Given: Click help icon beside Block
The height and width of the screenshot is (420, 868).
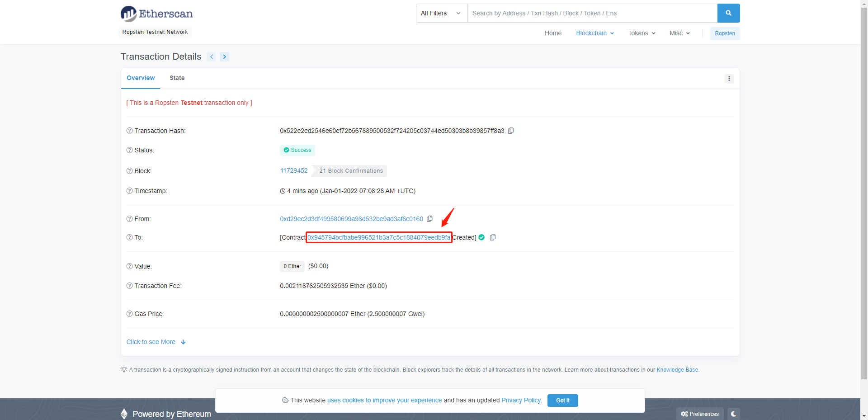Looking at the screenshot, I should (x=129, y=171).
